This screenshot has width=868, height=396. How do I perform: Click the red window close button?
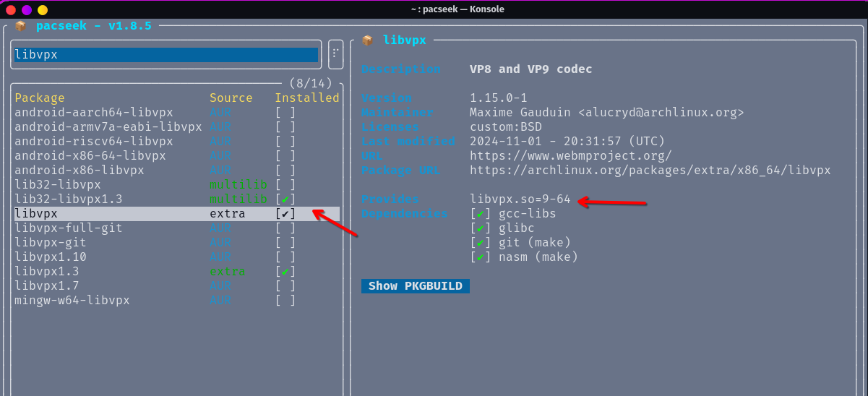click(x=11, y=9)
